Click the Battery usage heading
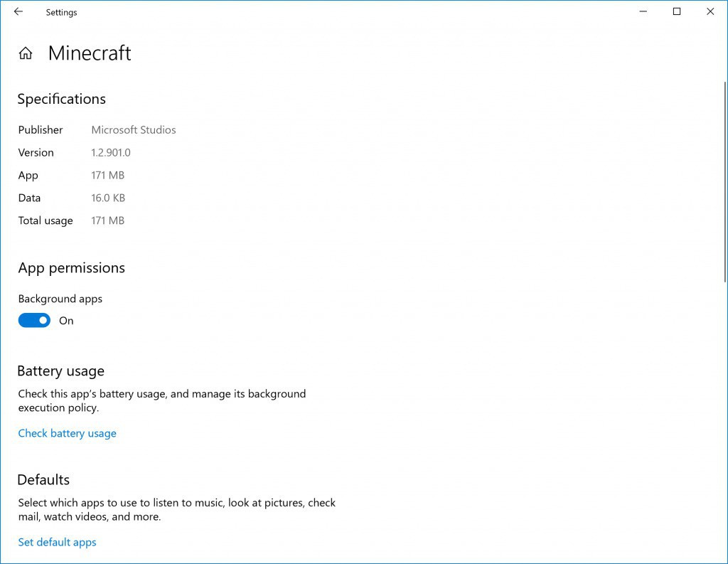Screen dimensions: 728x564 [61, 371]
